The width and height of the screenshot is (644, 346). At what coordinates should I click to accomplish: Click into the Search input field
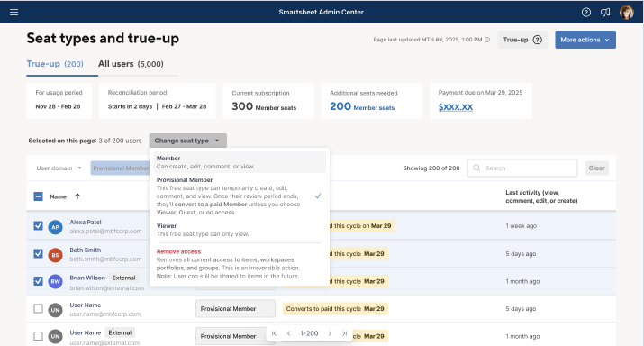(522, 168)
